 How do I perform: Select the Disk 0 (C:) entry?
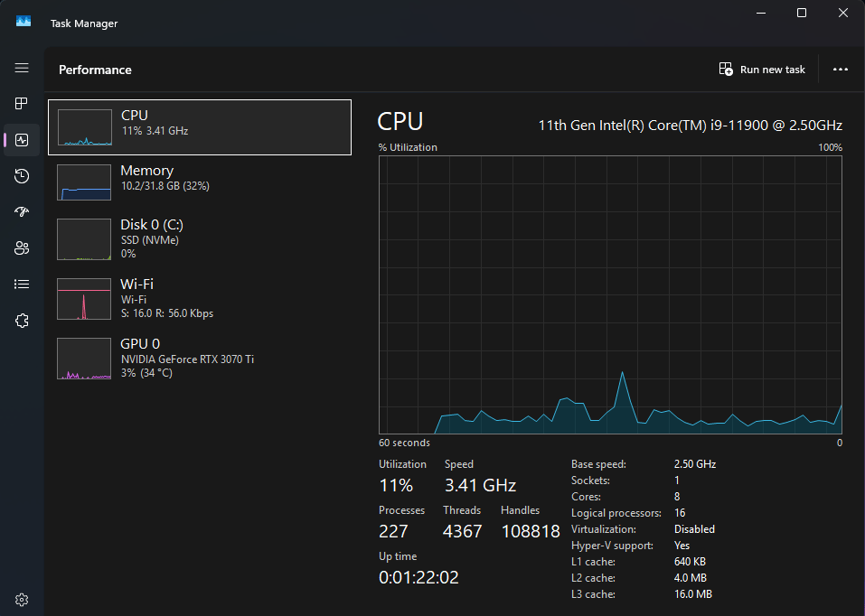pyautogui.click(x=200, y=238)
